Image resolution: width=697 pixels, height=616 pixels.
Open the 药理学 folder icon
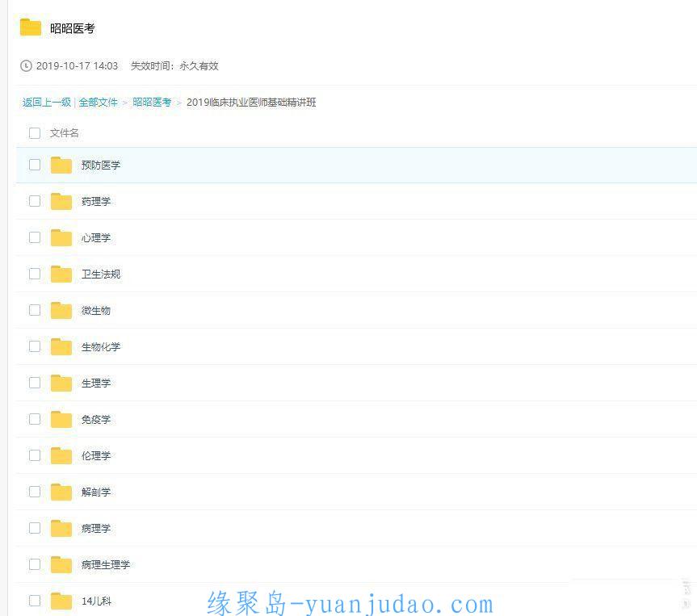tap(61, 201)
